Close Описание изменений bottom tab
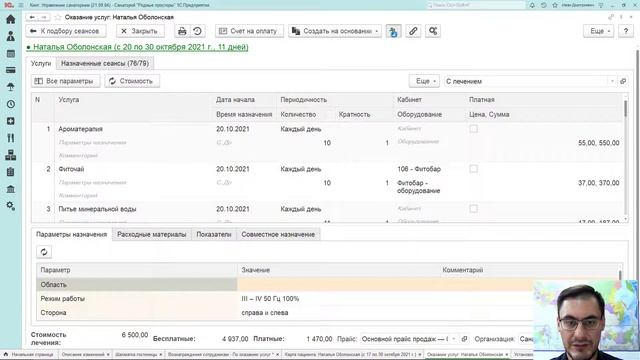640x360 pixels. pyautogui.click(x=108, y=354)
